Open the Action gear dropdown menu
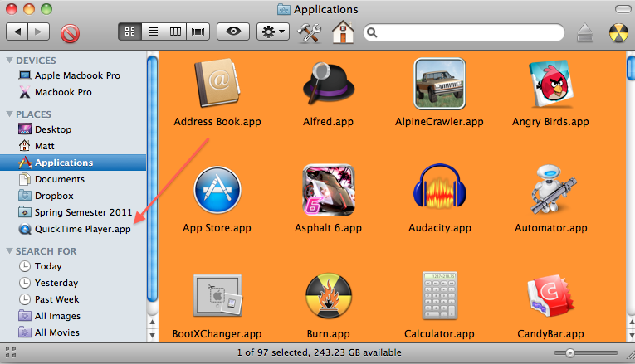This screenshot has width=635, height=364. tap(273, 32)
